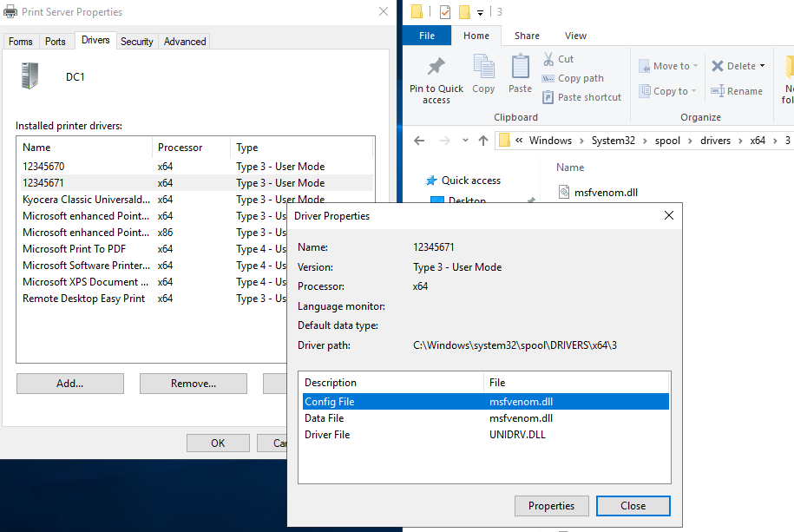
Task: Click Properties button in Driver Properties
Action: (551, 506)
